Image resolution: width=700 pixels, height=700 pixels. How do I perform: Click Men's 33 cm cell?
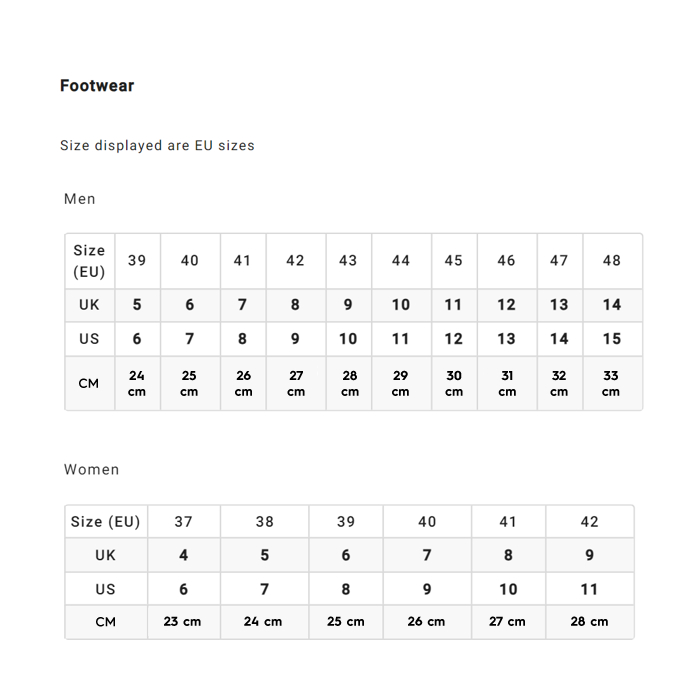click(612, 383)
